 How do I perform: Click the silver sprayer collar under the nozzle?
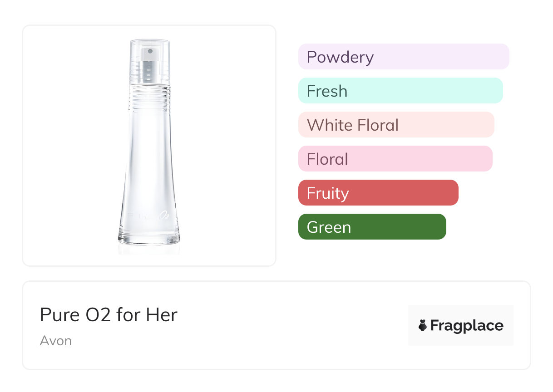(x=149, y=71)
